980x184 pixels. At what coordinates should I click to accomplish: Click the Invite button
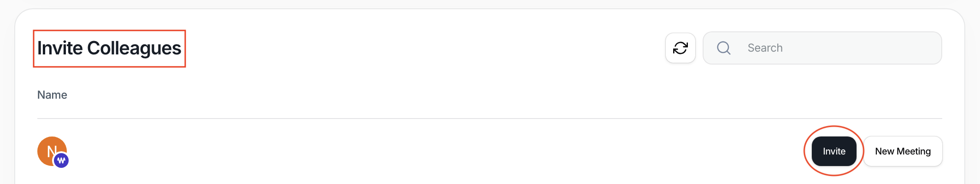tap(834, 151)
